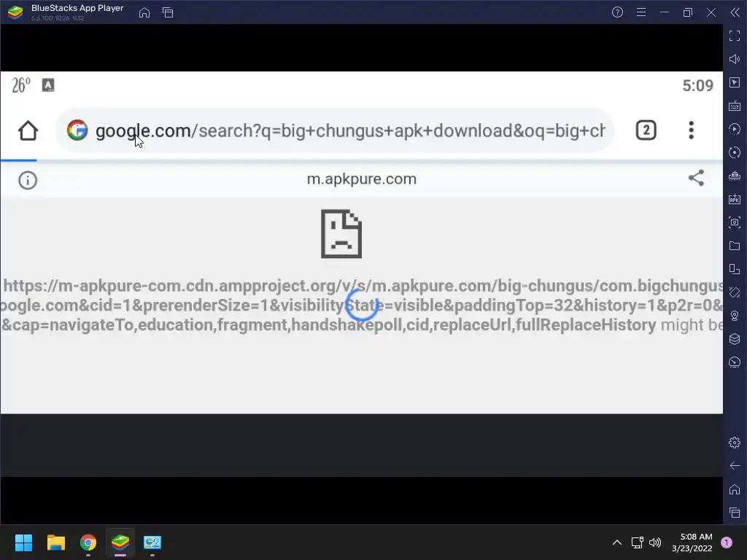The image size is (747, 560).
Task: Open Windows Start menu
Action: (x=23, y=542)
